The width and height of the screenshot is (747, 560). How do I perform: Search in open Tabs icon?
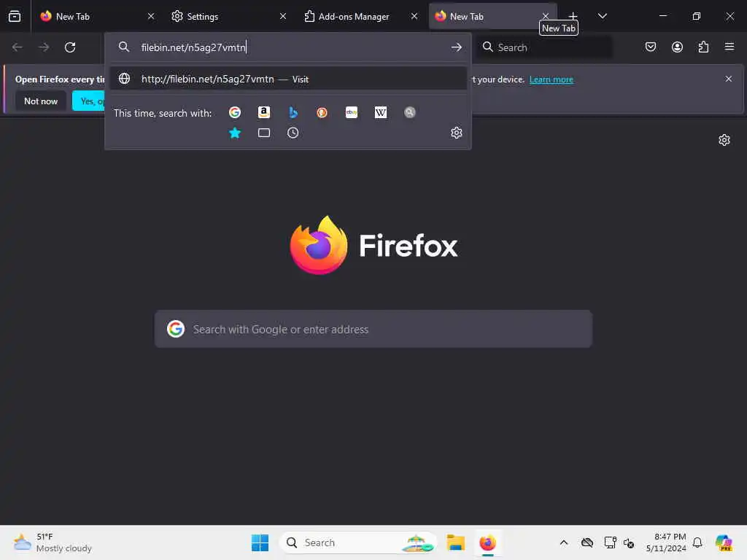point(264,133)
